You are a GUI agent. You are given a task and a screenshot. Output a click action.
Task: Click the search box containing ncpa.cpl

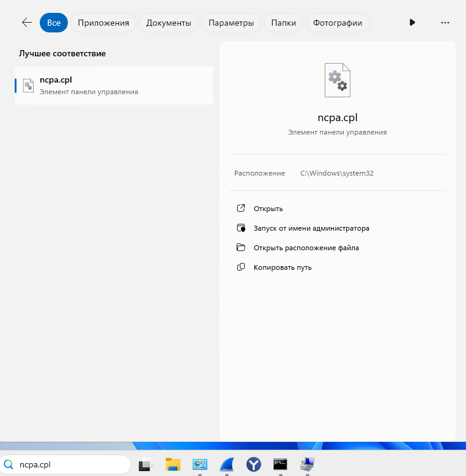(65, 464)
